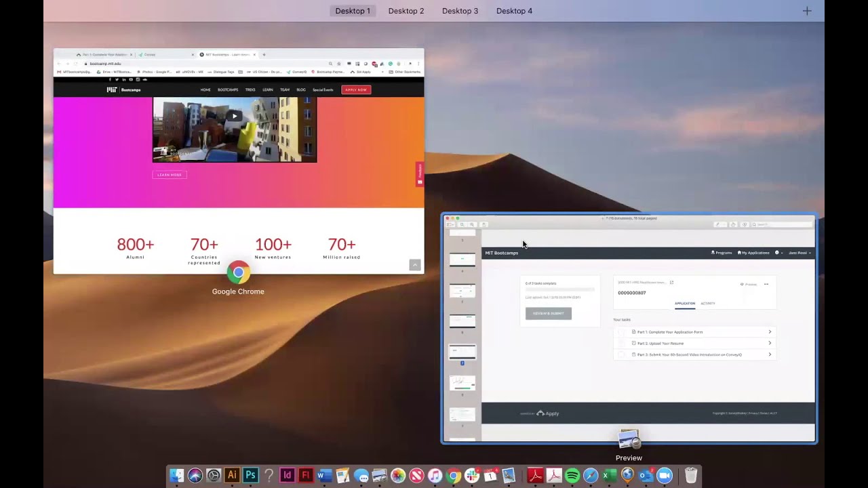Click the Chrome app icon under its window
This screenshot has height=488, width=868.
(238, 273)
